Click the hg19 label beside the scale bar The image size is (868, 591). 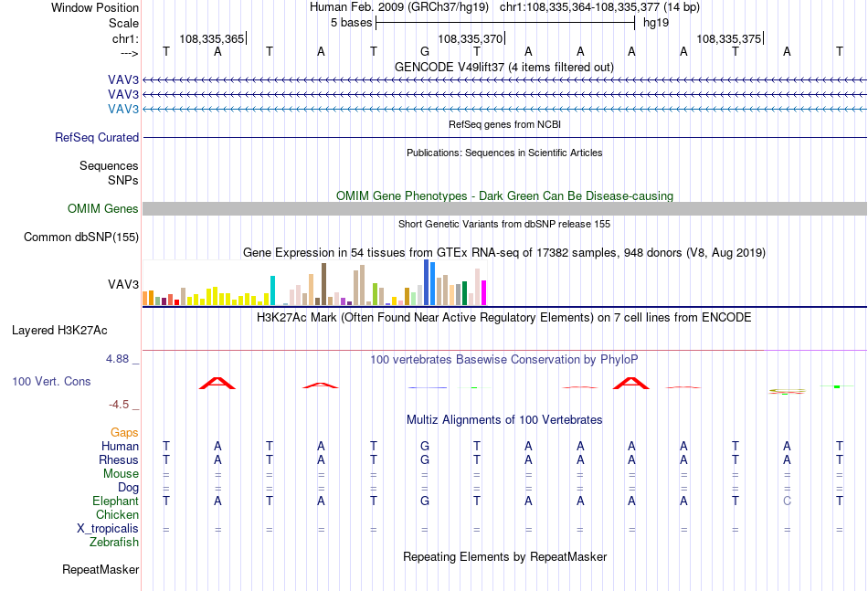tap(655, 23)
